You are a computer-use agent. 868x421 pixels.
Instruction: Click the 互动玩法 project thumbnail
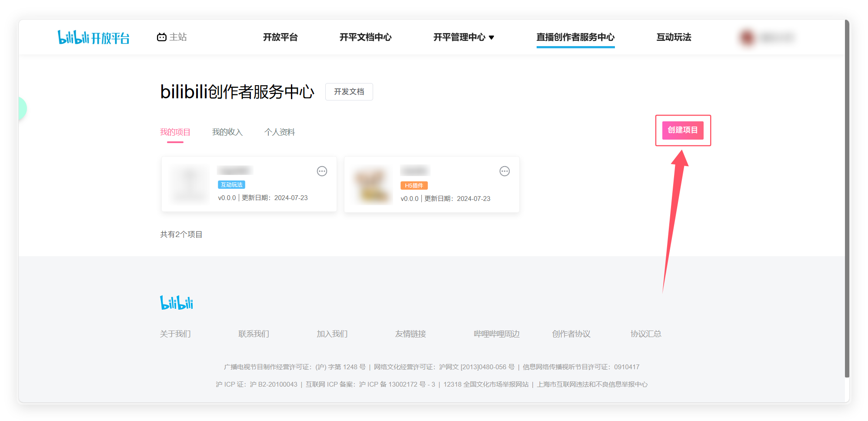(189, 184)
